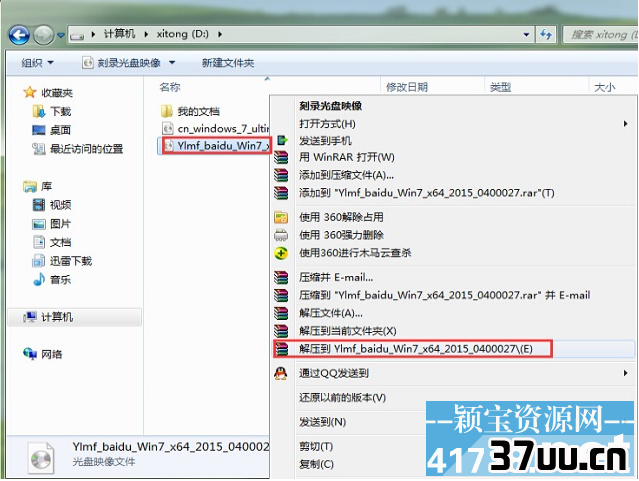Expand the address bar history dropdown
The image size is (639, 481).
point(526,35)
